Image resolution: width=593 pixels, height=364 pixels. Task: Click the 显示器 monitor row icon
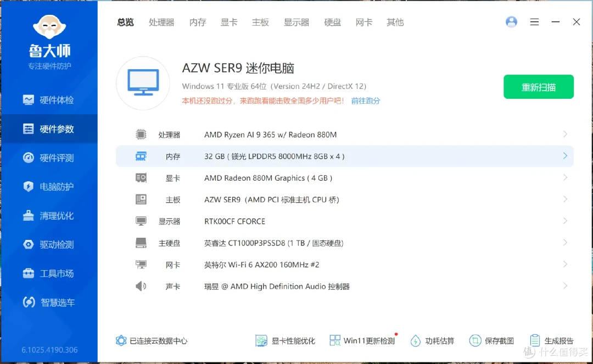pos(141,221)
